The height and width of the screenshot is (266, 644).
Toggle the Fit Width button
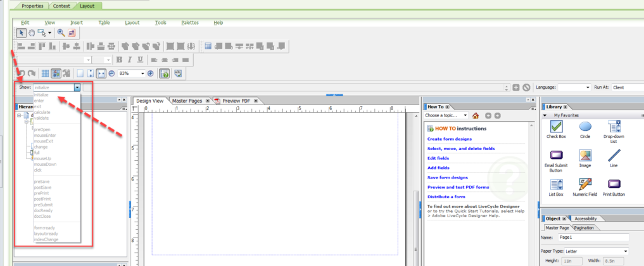(x=101, y=73)
